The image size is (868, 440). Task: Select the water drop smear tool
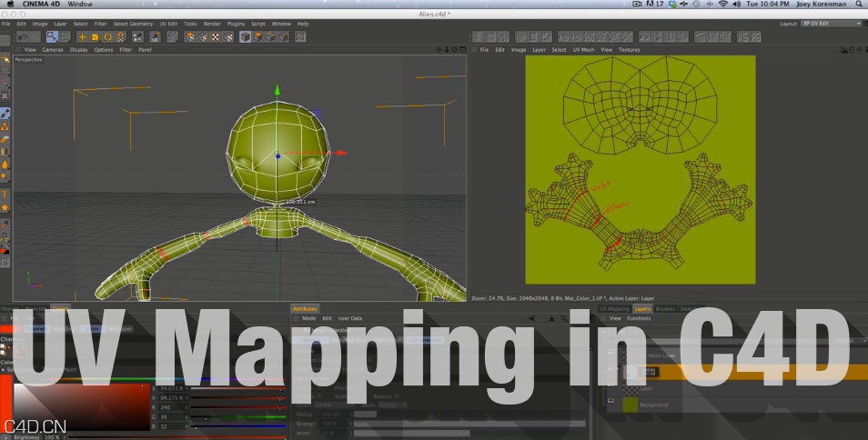(5, 165)
